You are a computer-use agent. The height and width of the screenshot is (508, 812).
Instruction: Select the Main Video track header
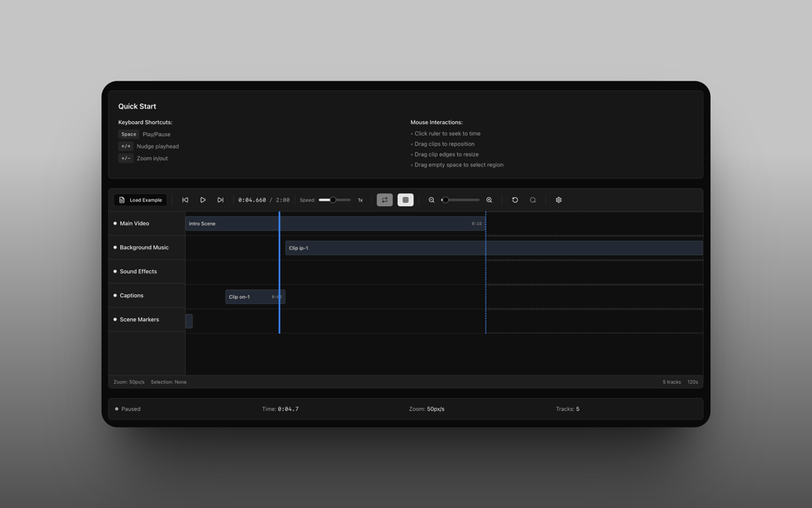147,224
